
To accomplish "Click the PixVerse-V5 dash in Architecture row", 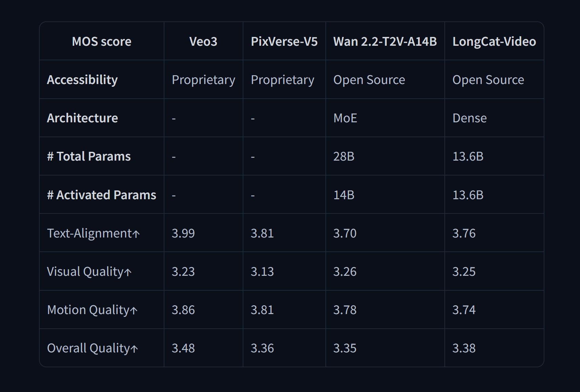I will pos(253,119).
